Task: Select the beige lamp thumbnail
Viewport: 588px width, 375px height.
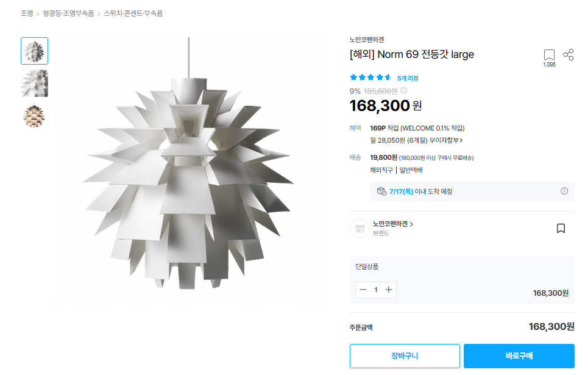Action: tap(35, 116)
